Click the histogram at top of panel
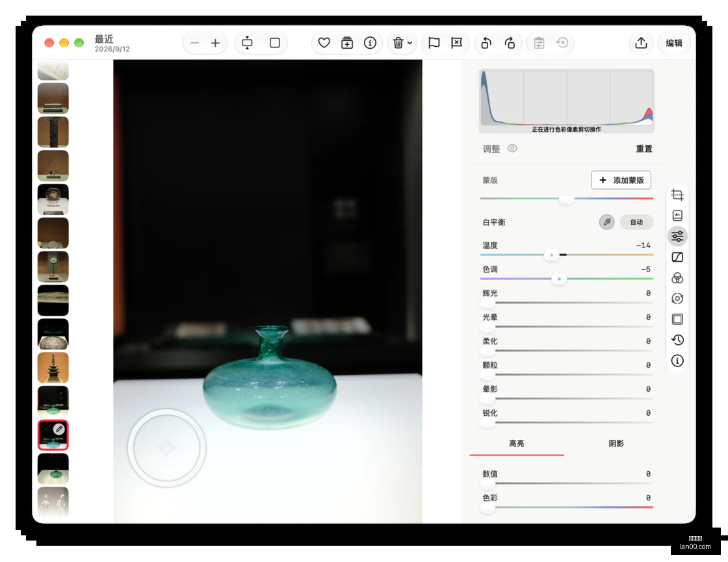The width and height of the screenshot is (728, 562). coord(566,101)
